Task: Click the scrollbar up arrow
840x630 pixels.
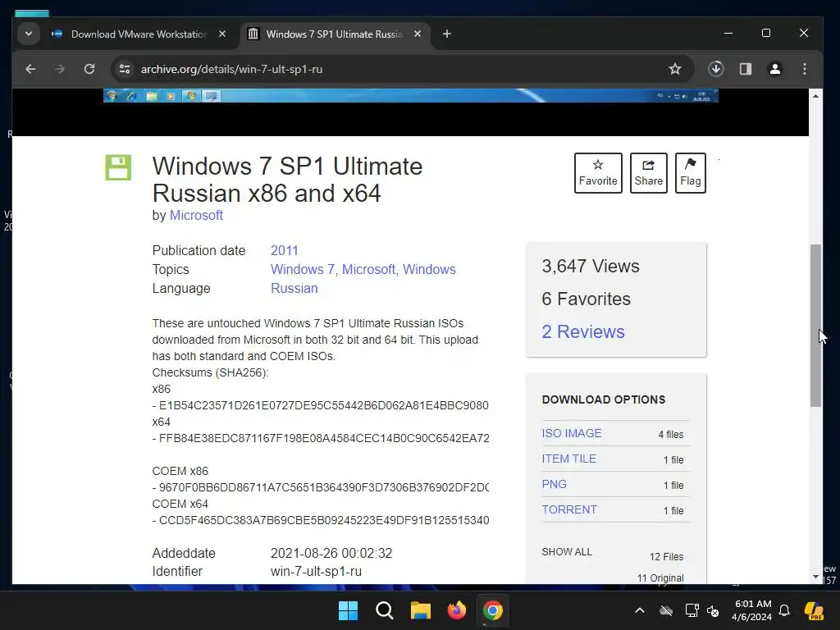Action: point(815,96)
